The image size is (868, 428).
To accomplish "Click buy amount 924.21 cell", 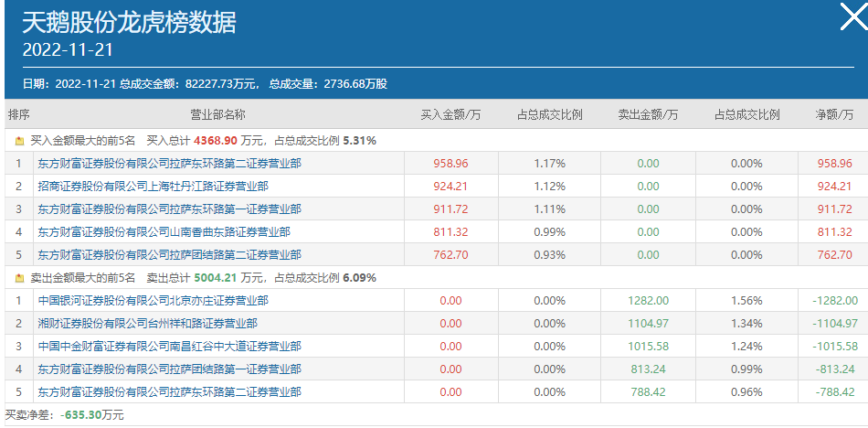I will 450,187.
